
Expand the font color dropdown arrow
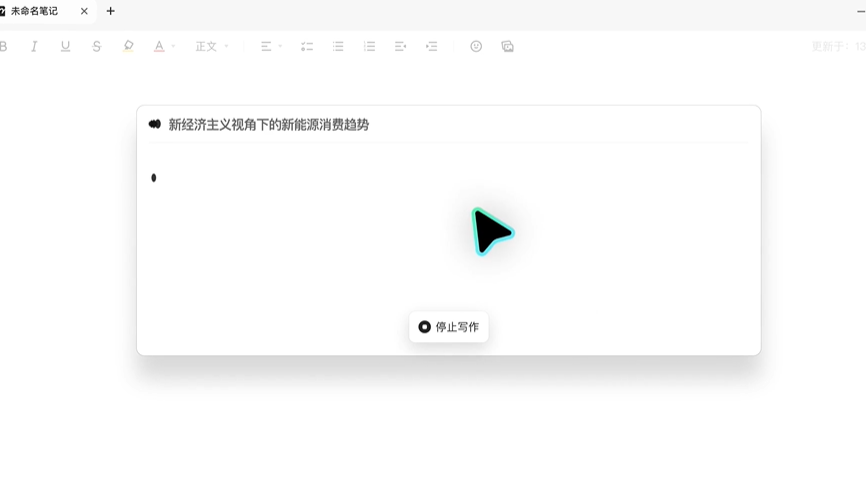pyautogui.click(x=173, y=46)
